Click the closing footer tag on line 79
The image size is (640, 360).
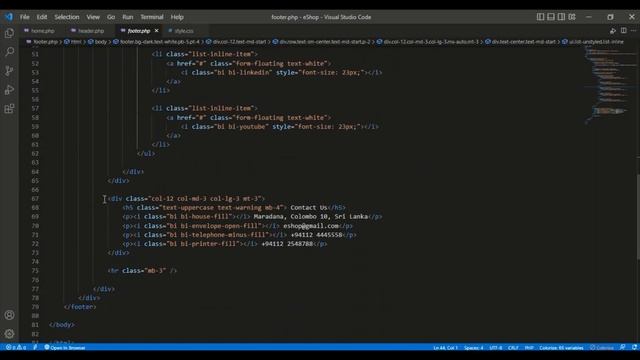pos(80,307)
